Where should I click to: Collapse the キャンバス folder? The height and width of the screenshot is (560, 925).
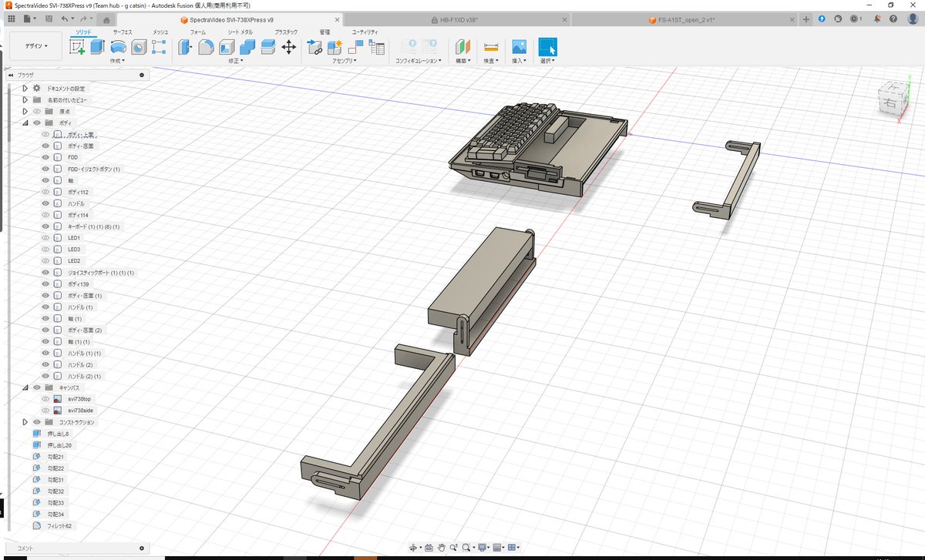(x=25, y=387)
